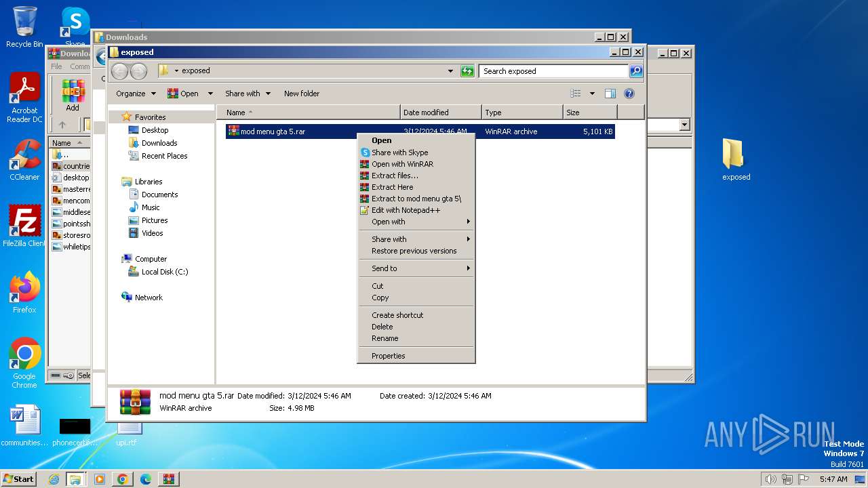Click the Search exposed input field
Screen dimensions: 868x488
(553, 71)
